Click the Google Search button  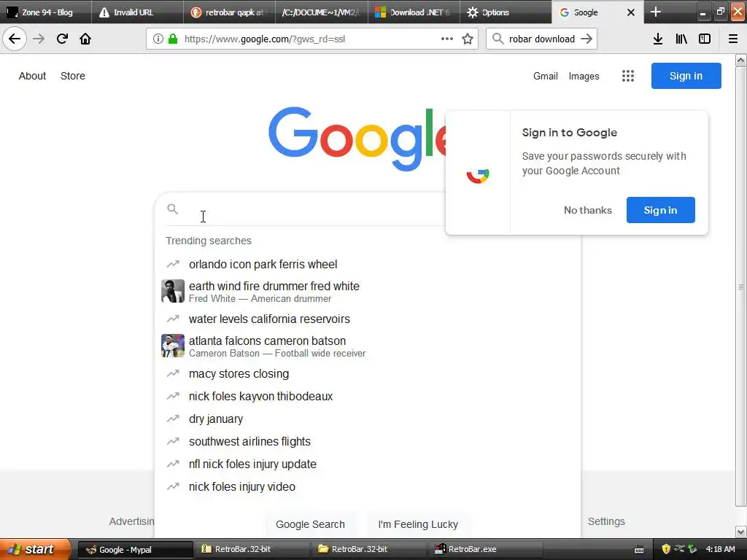pyautogui.click(x=310, y=524)
